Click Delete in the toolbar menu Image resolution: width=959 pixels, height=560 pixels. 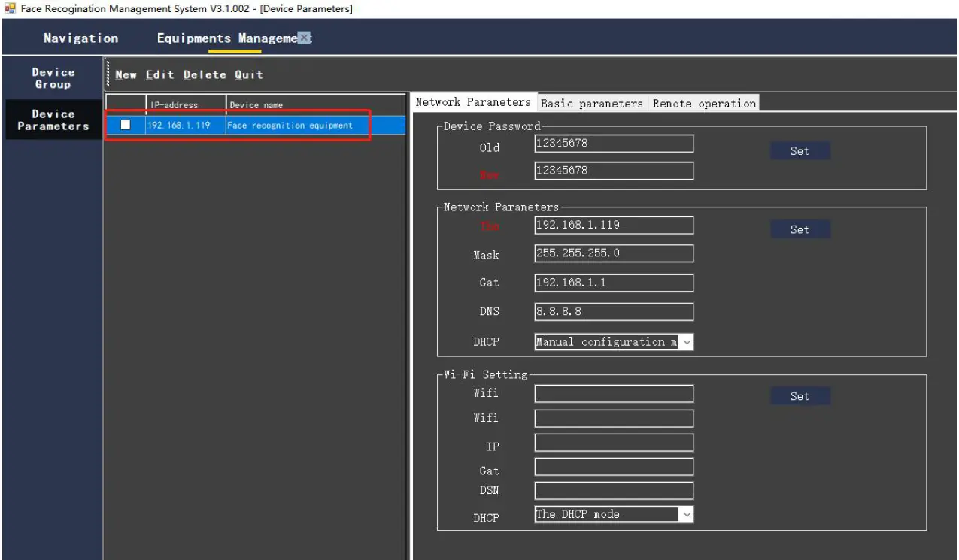pyautogui.click(x=205, y=74)
